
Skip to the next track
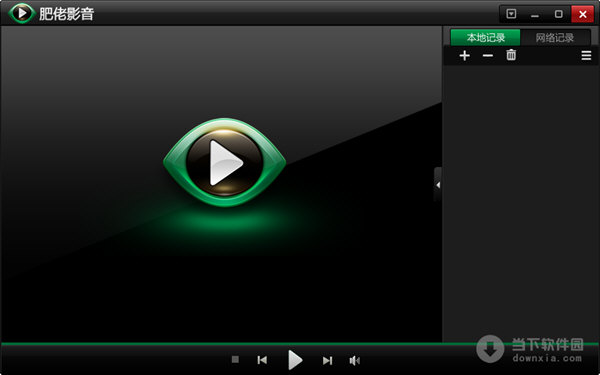coord(328,360)
